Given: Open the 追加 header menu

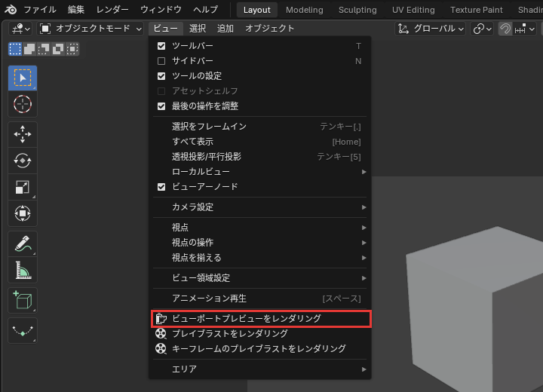Looking at the screenshot, I should [x=225, y=29].
